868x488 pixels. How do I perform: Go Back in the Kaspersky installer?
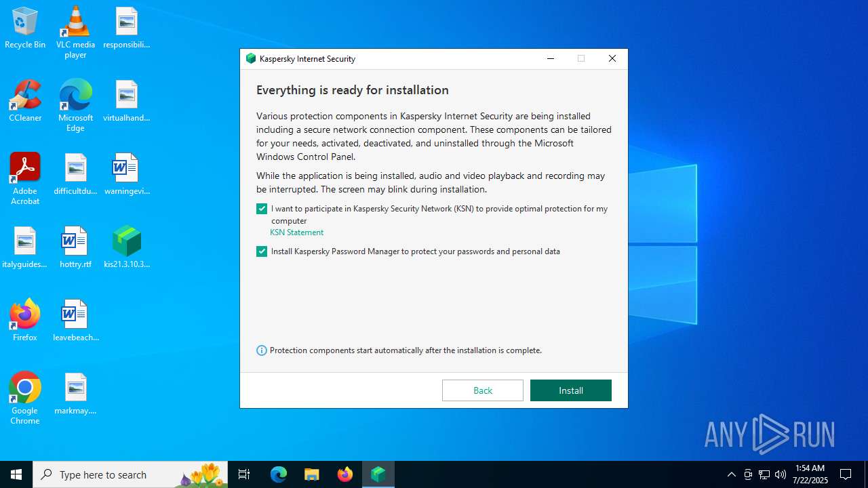click(482, 390)
